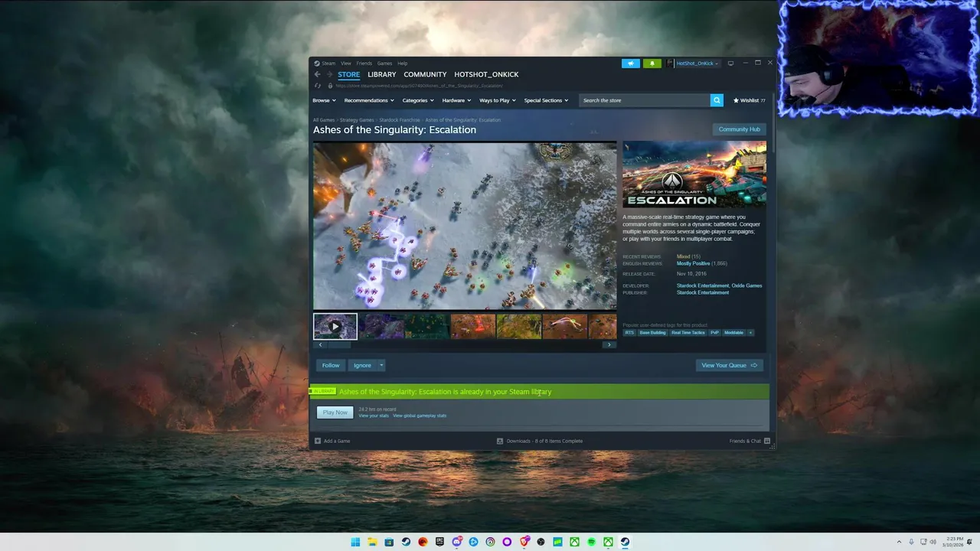Click the active Steam icon in the taskbar
The height and width of the screenshot is (551, 980).
click(x=625, y=542)
